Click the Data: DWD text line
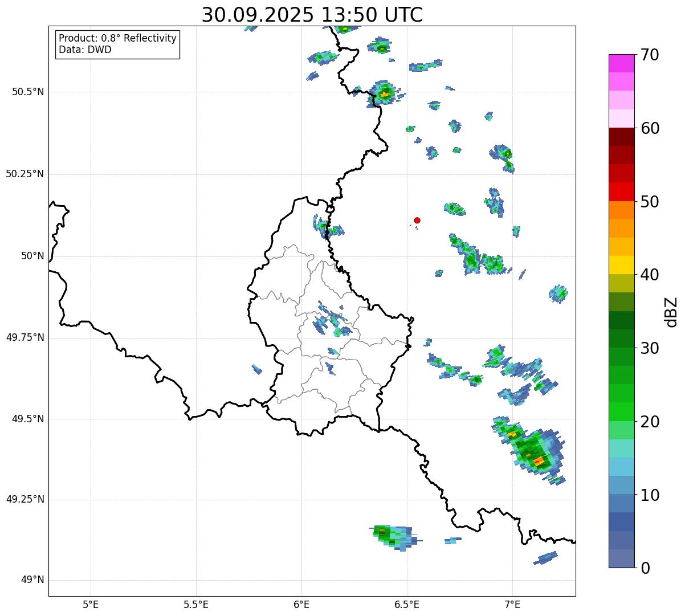Image resolution: width=685 pixels, height=616 pixels. tap(85, 50)
